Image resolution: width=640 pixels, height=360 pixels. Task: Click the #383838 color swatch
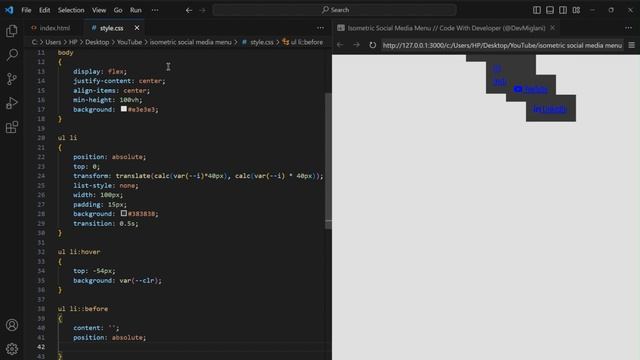point(124,213)
